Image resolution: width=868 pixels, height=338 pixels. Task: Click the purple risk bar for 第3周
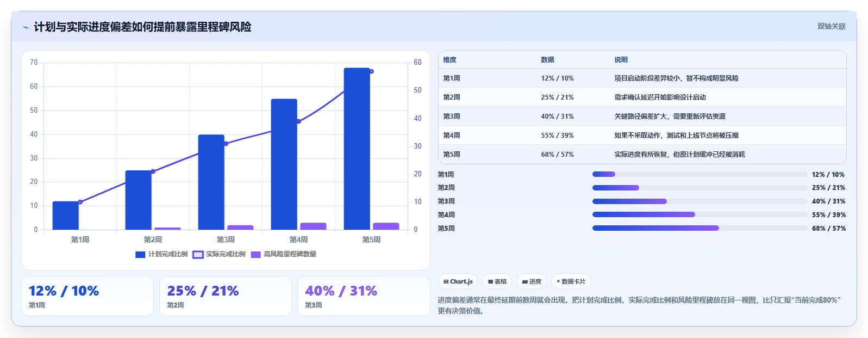coord(240,228)
